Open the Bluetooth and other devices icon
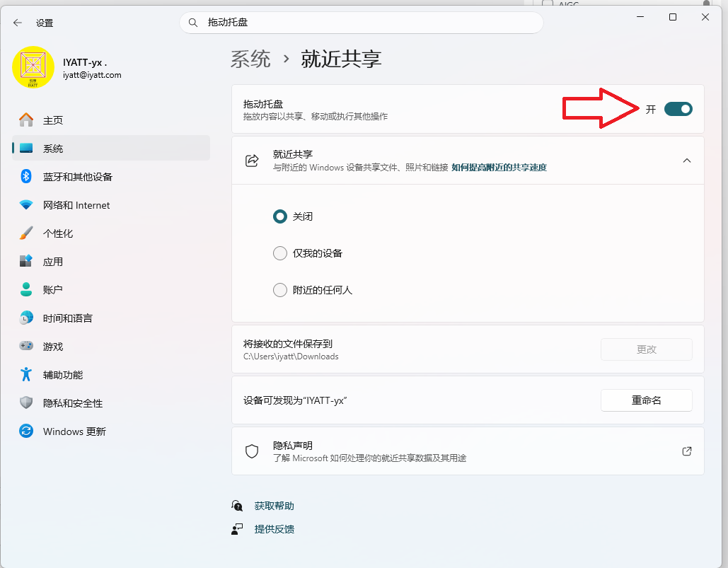The width and height of the screenshot is (728, 568). point(26,177)
